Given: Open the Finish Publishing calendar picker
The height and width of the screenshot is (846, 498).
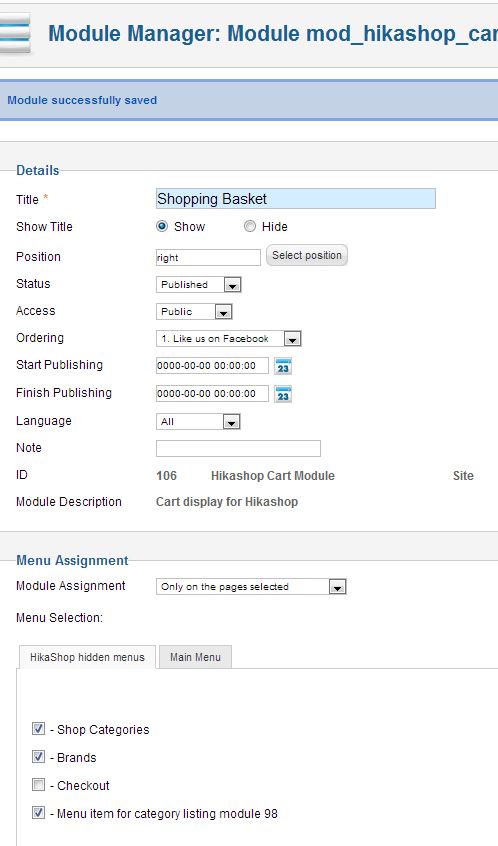Looking at the screenshot, I should click(283, 394).
